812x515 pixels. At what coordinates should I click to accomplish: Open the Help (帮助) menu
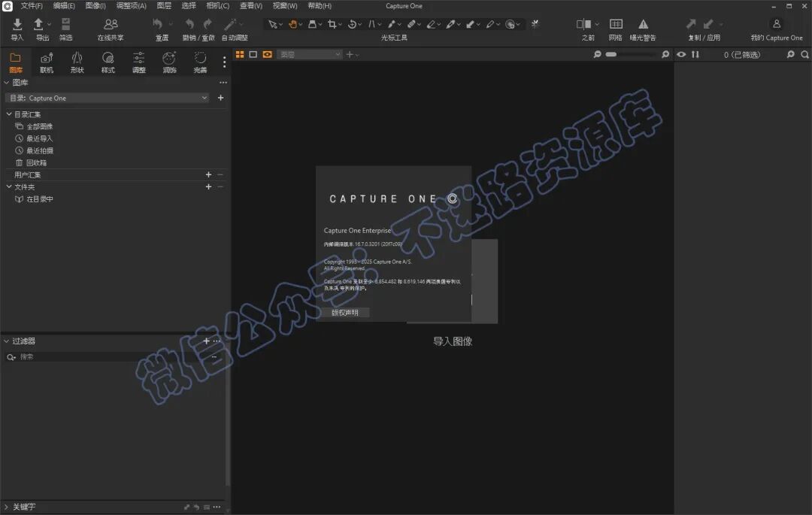320,6
